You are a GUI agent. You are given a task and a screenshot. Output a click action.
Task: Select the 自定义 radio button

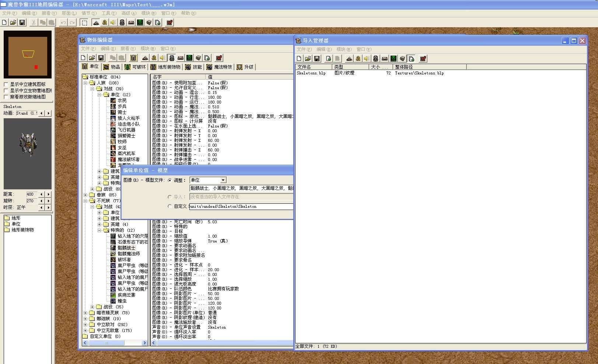pos(169,206)
